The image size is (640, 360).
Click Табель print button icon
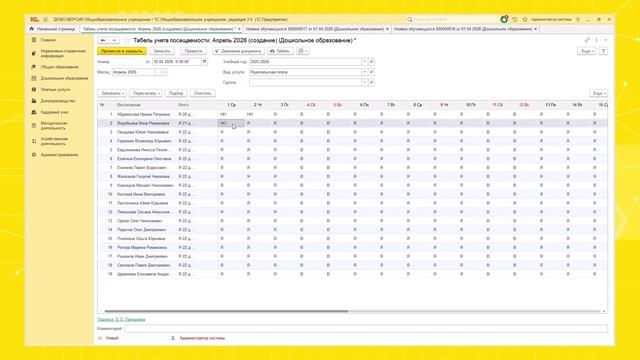280,51
